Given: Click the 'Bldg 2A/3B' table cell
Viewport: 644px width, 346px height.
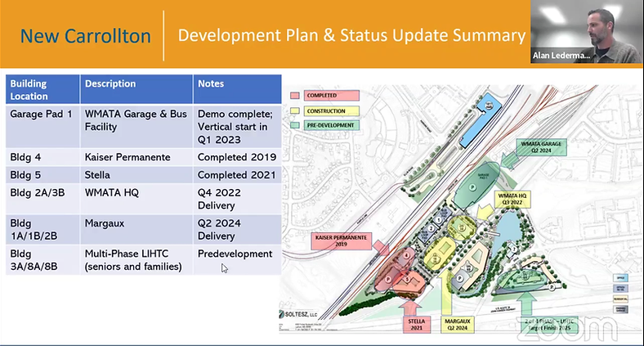Looking at the screenshot, I should tap(42, 199).
